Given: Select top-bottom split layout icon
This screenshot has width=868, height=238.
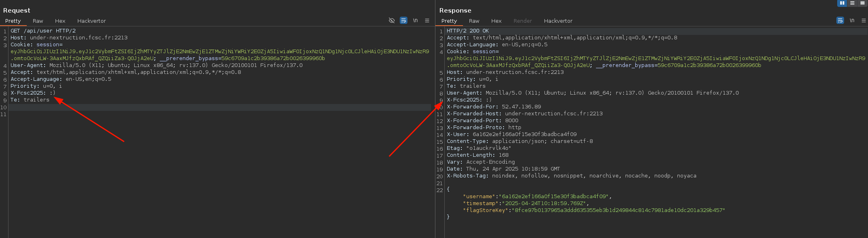Looking at the screenshot, I should pyautogui.click(x=852, y=3).
